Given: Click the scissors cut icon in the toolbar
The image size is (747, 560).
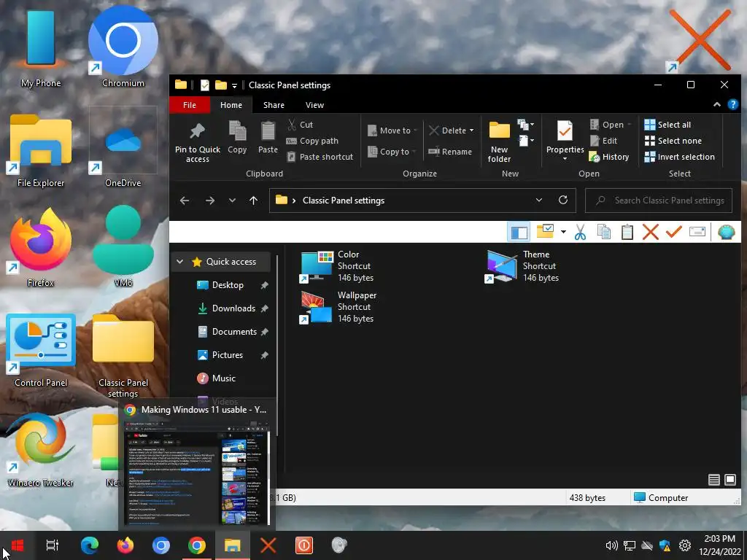Looking at the screenshot, I should 580,232.
